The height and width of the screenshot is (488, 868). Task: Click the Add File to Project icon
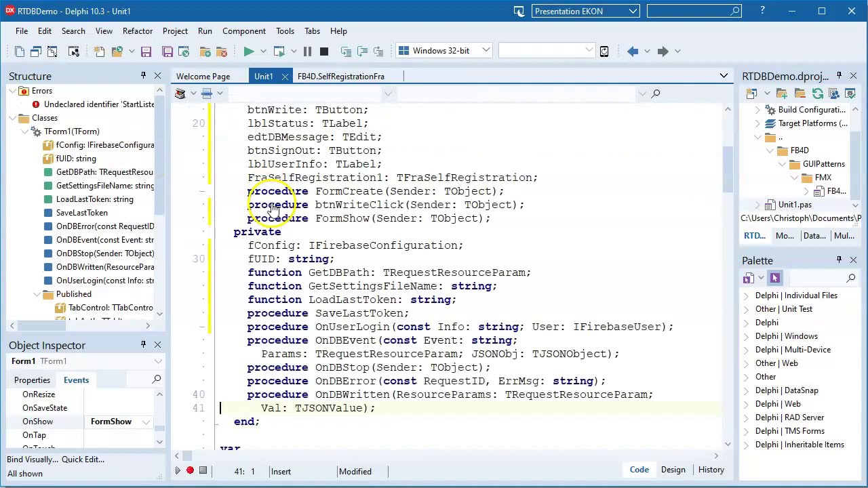(205, 51)
